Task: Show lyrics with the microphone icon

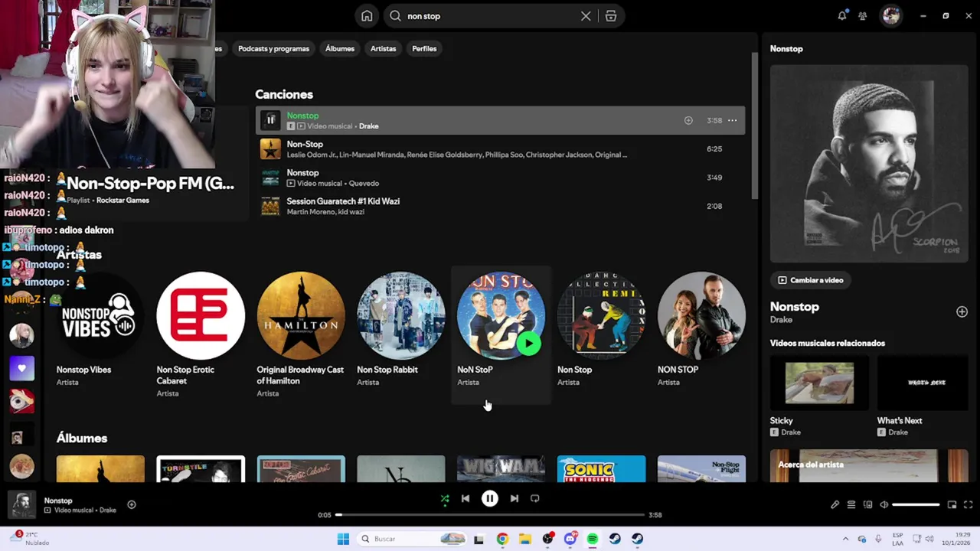Action: 835,505
